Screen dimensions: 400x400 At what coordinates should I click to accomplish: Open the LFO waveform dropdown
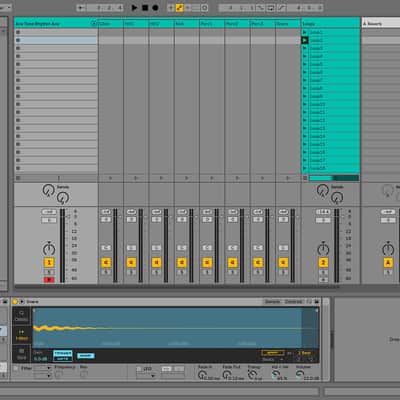(x=146, y=376)
